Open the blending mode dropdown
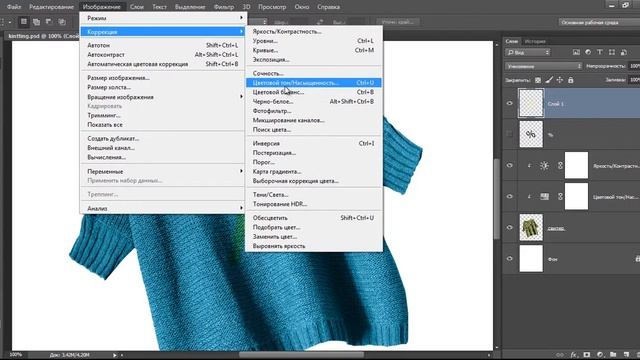This screenshot has width=640, height=360. point(543,66)
